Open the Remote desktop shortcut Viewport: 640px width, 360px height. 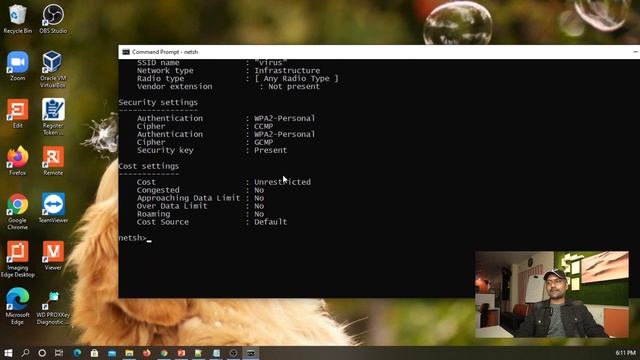[x=53, y=161]
